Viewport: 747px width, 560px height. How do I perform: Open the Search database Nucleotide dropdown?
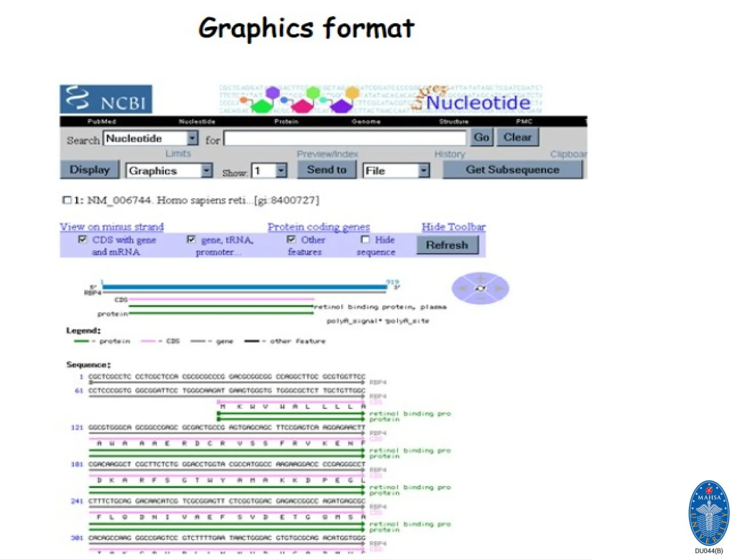pos(192,139)
